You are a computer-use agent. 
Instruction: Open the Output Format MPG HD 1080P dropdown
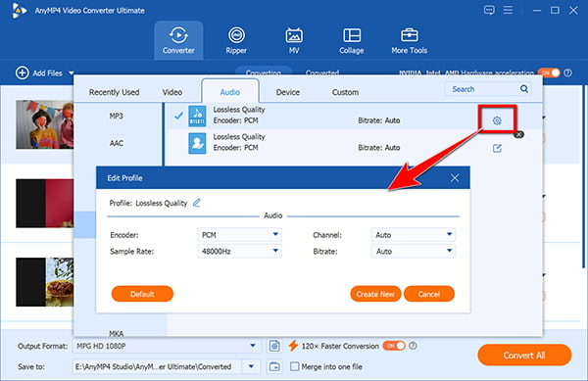coord(167,346)
